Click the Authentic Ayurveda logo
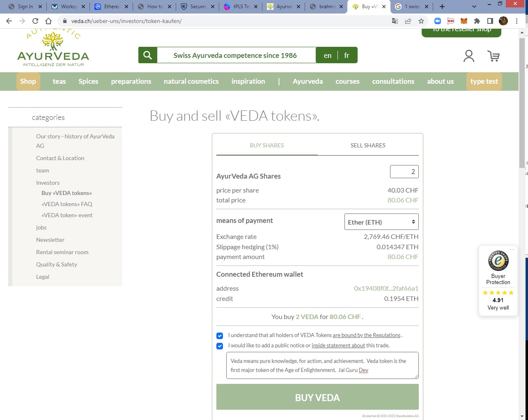Screen dimensions: 528x420 tap(53, 48)
